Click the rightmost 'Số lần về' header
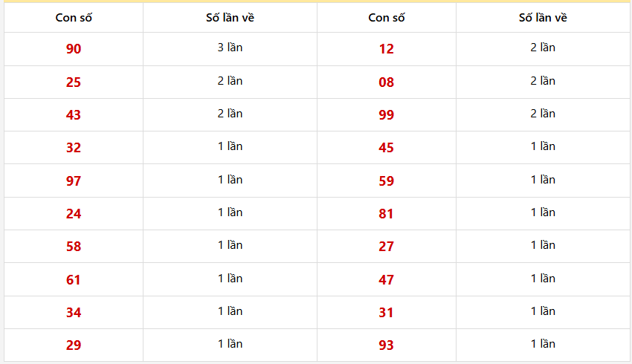Screen dimensions: 632x364 (x=543, y=18)
